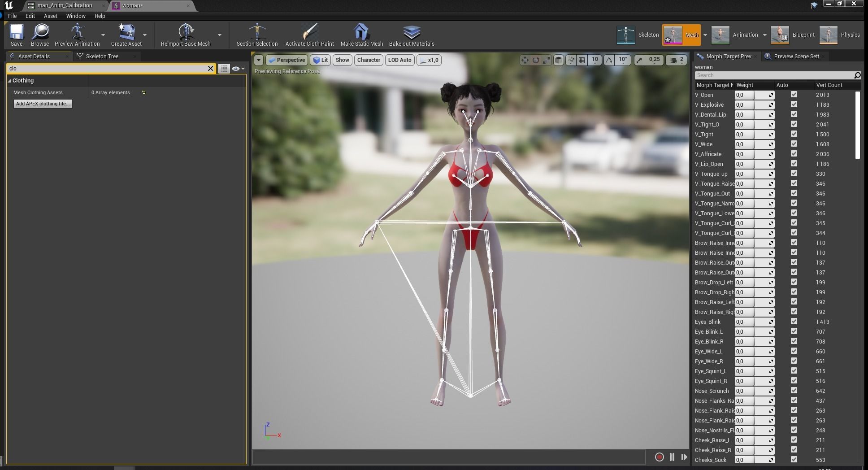This screenshot has width=868, height=470.
Task: Uncheck Auto for Brow_Drop_Left morph target
Action: [794, 282]
